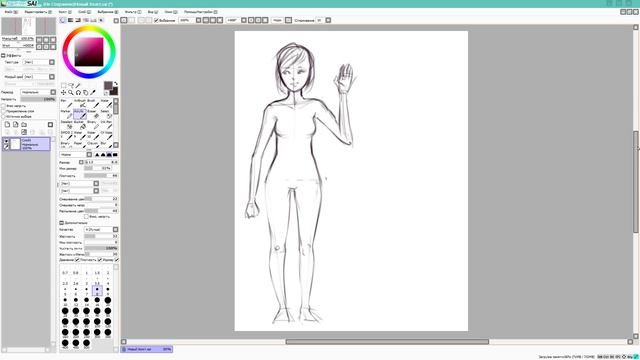The height and width of the screenshot is (360, 640).
Task: Open the Редактировать menu
Action: point(38,12)
